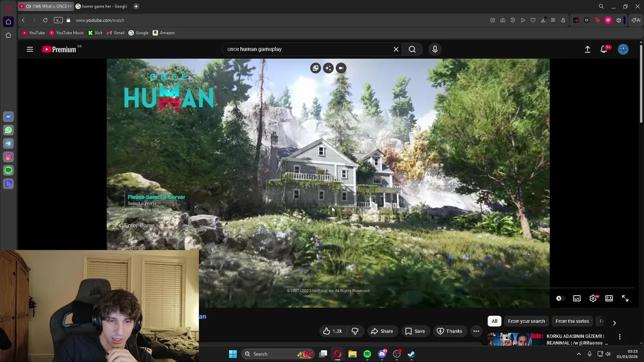This screenshot has height=362, width=644.
Task: Reload the YouTube page
Action: click(45, 20)
